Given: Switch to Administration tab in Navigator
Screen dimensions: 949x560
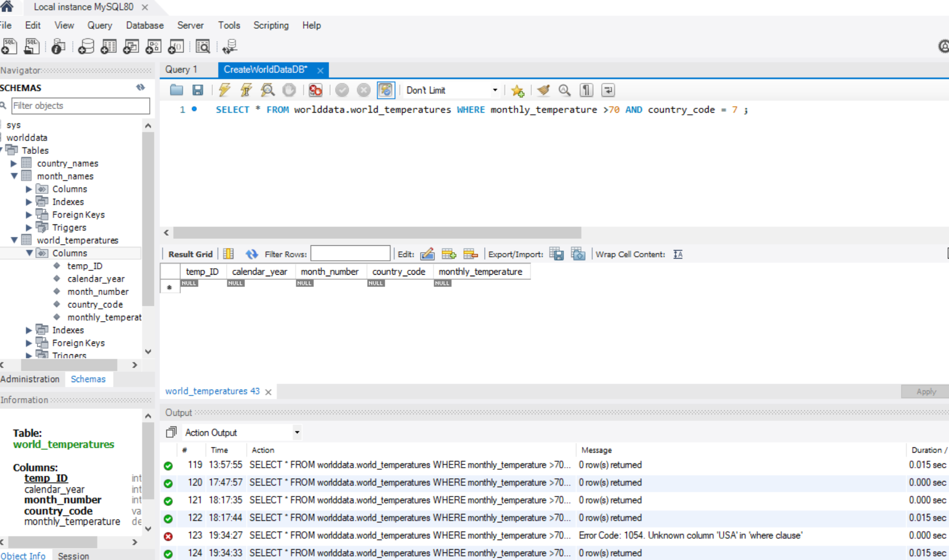Looking at the screenshot, I should pos(30,379).
